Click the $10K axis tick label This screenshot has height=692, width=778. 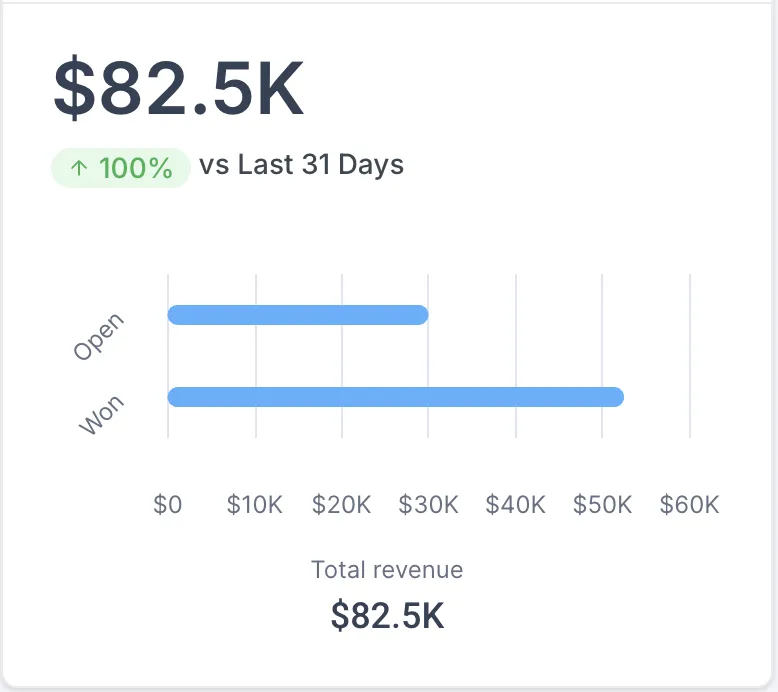255,505
